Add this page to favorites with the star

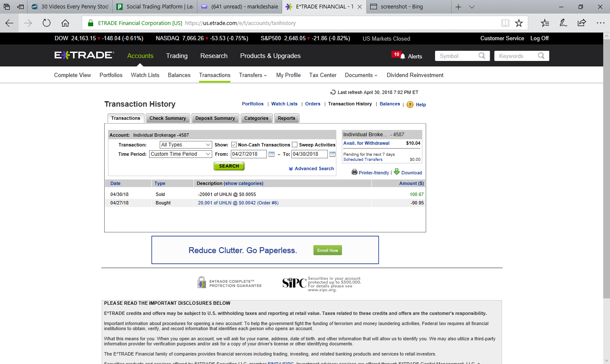(519, 23)
